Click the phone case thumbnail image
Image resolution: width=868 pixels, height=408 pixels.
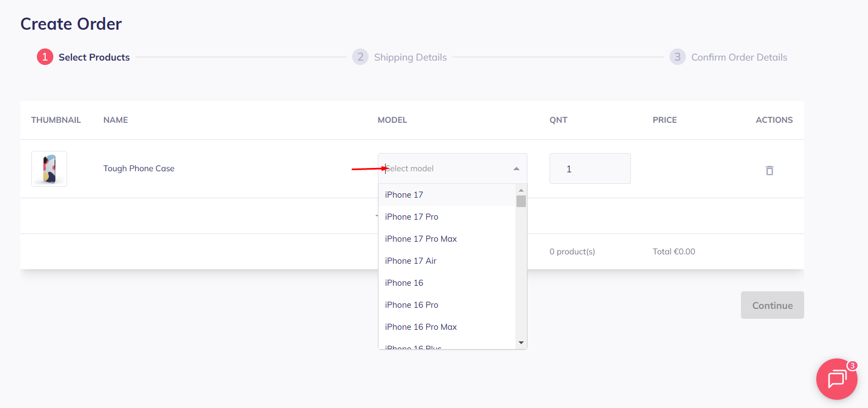coord(49,168)
